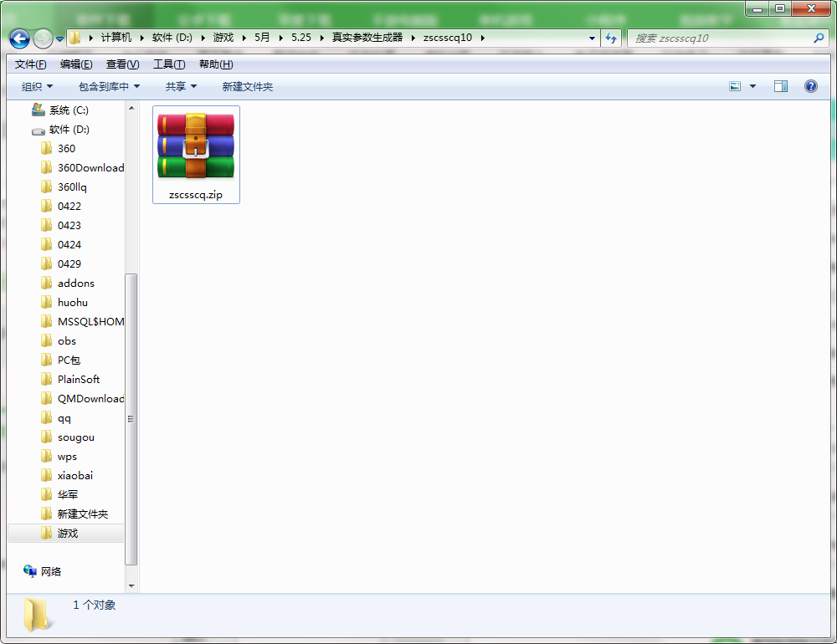The height and width of the screenshot is (644, 837).
Task: Select the 系统 (C:) drive
Action: pos(68,110)
